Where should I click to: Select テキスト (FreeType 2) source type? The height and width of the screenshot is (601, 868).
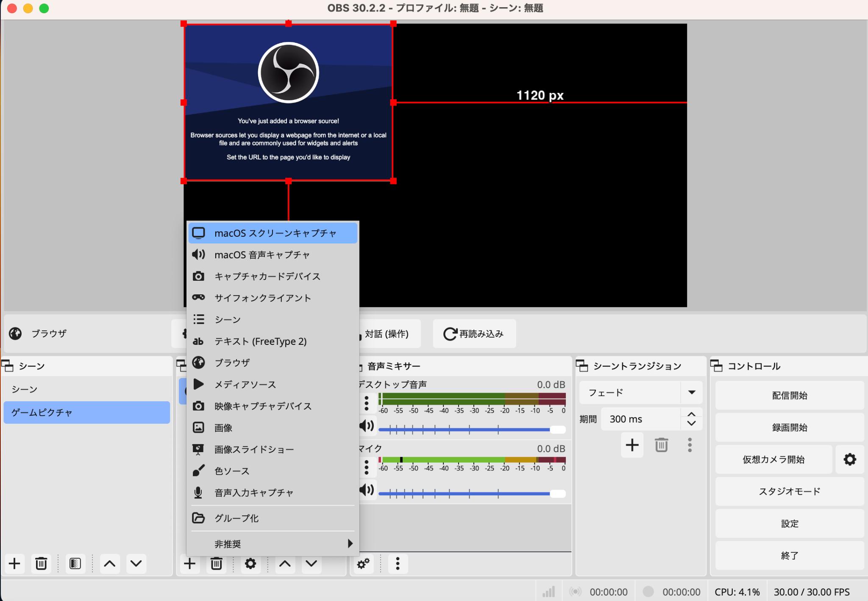(273, 341)
